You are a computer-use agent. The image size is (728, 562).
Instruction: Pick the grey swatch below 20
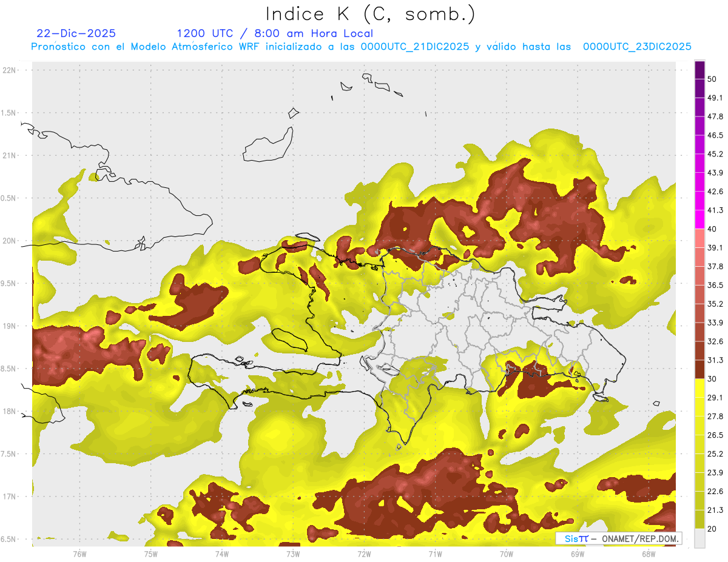699,538
